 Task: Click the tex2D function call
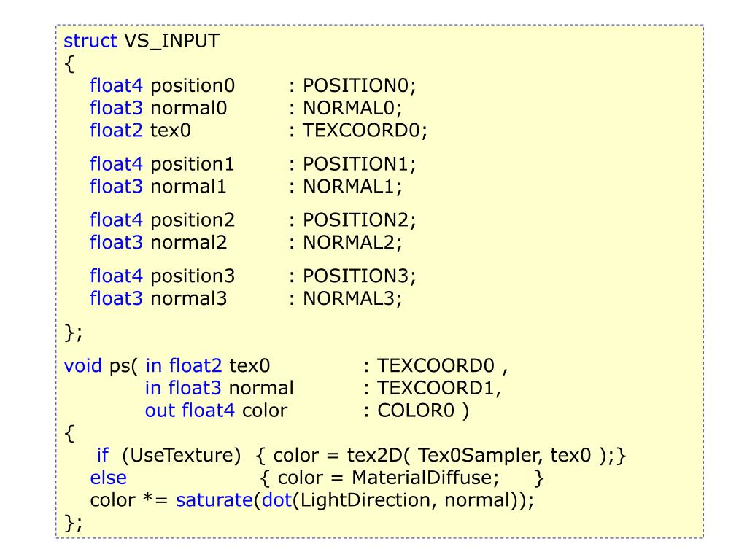click(x=375, y=456)
